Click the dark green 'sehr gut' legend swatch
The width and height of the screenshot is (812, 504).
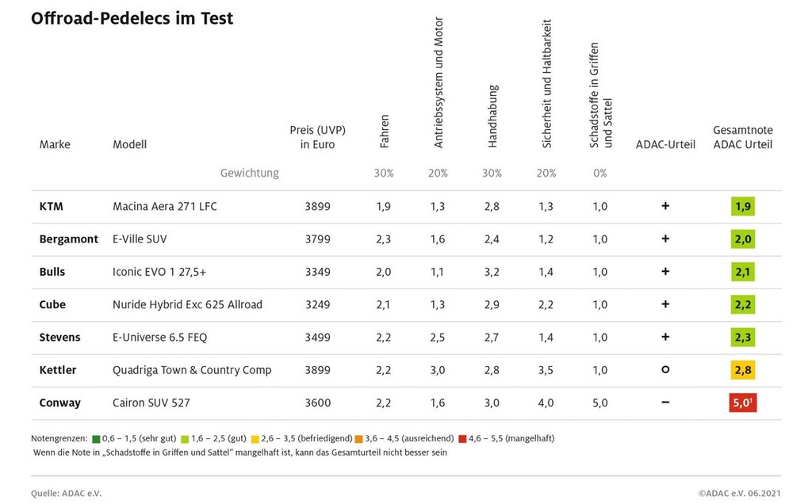(96, 438)
